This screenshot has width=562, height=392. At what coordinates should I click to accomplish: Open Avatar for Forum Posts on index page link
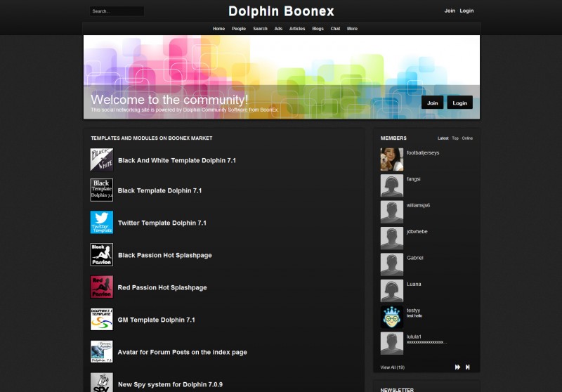point(183,352)
